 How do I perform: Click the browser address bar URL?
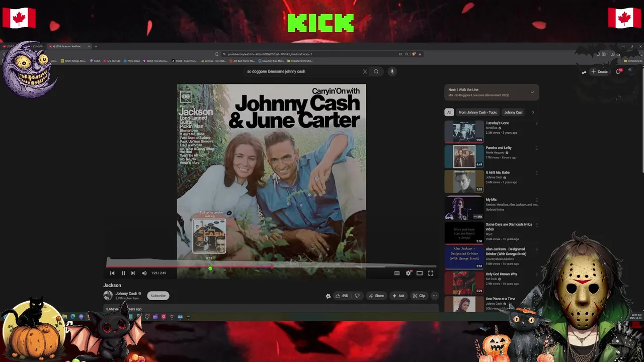pos(312,54)
